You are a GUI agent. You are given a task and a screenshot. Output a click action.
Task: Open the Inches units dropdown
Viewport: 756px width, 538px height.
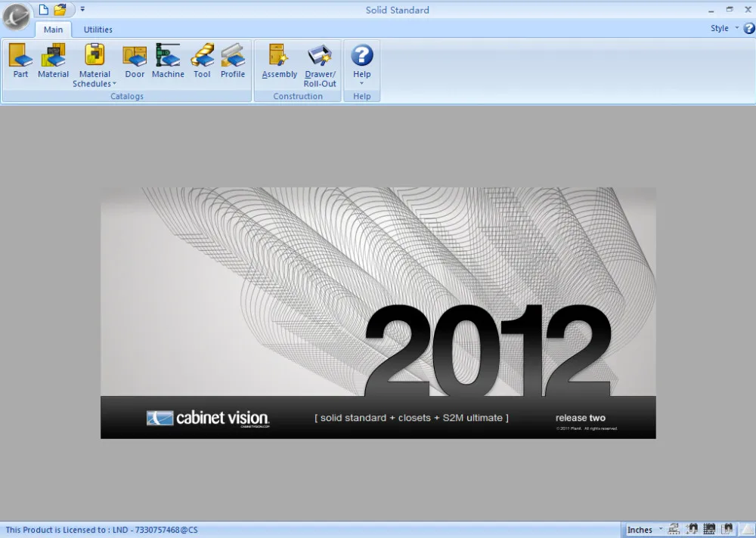point(645,530)
